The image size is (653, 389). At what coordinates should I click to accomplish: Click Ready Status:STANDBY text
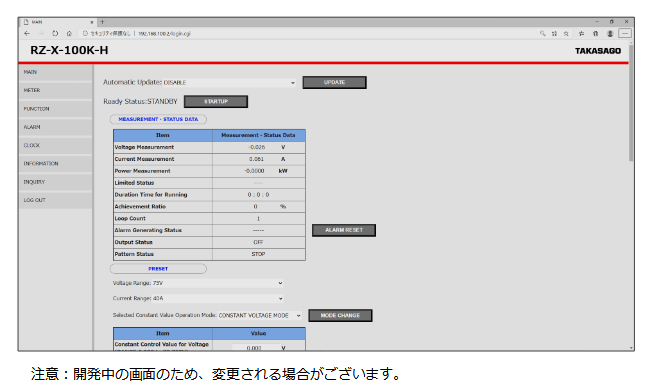coord(140,102)
